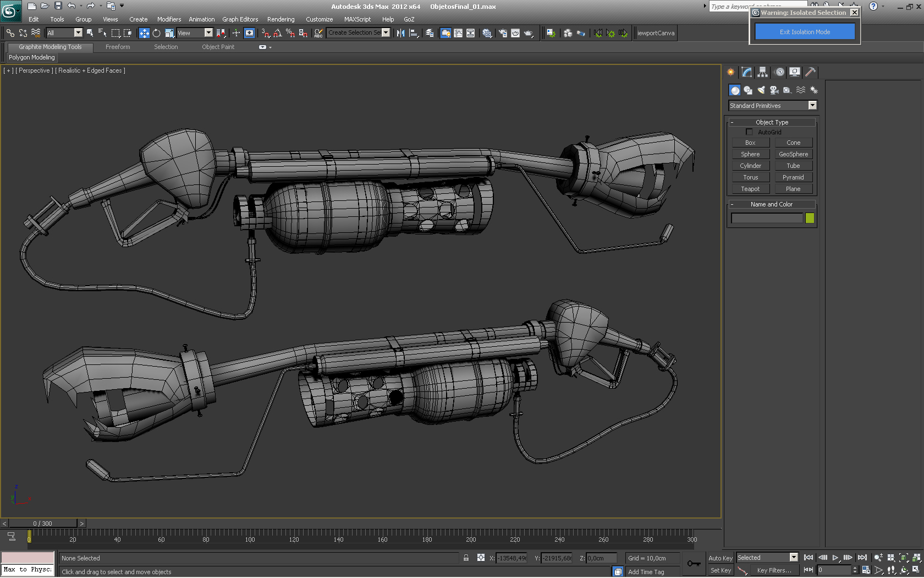
Task: Switch to the Freeform ribbon tab
Action: click(118, 47)
